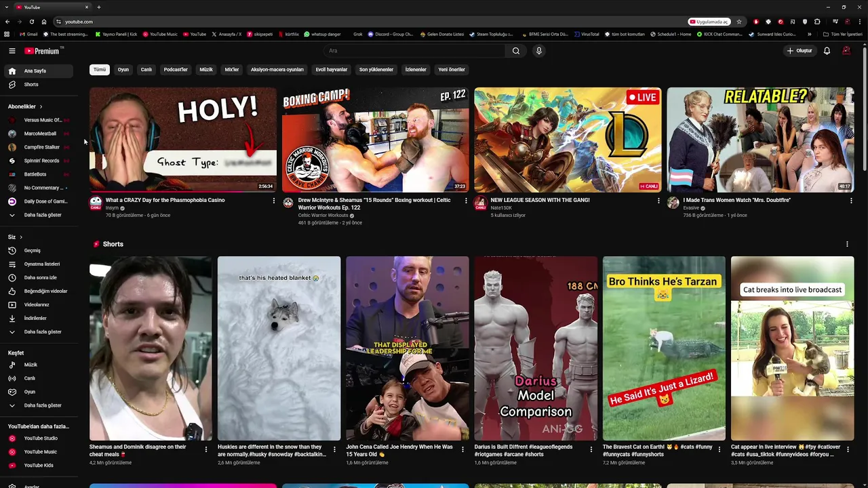Screen dimensions: 868x488
Task: Open the Gmail bookmark
Action: coord(28,34)
